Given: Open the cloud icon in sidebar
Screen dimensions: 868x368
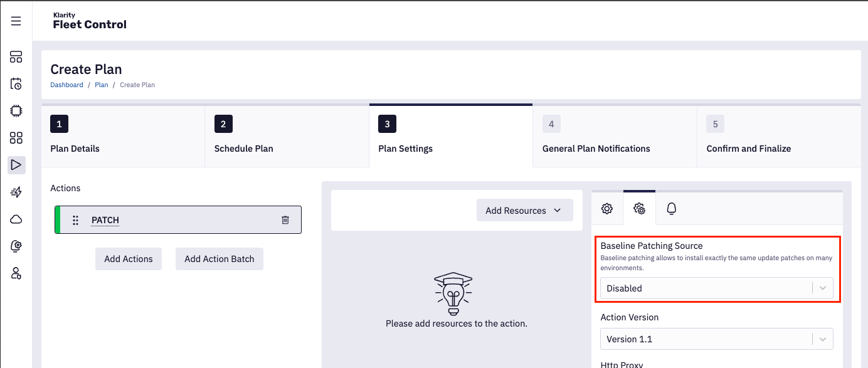Looking at the screenshot, I should [x=16, y=219].
